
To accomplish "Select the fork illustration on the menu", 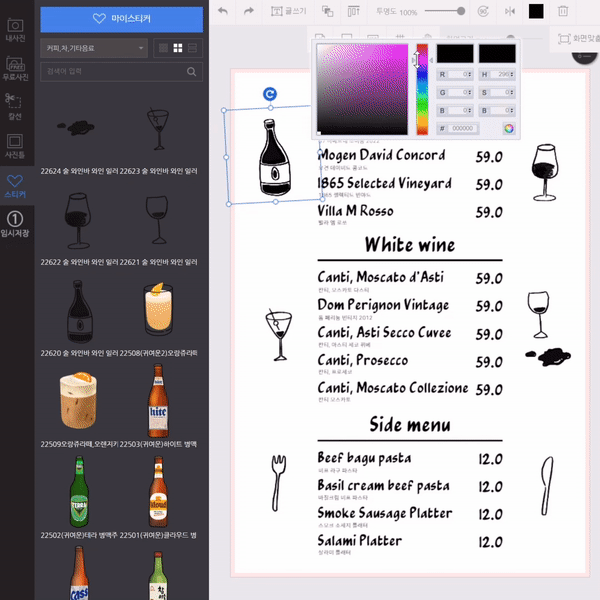I will click(278, 483).
